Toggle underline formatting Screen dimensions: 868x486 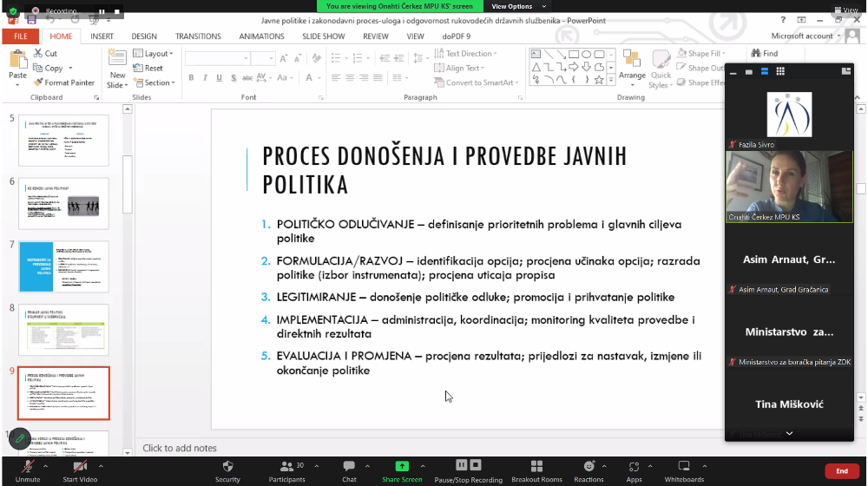(220, 77)
